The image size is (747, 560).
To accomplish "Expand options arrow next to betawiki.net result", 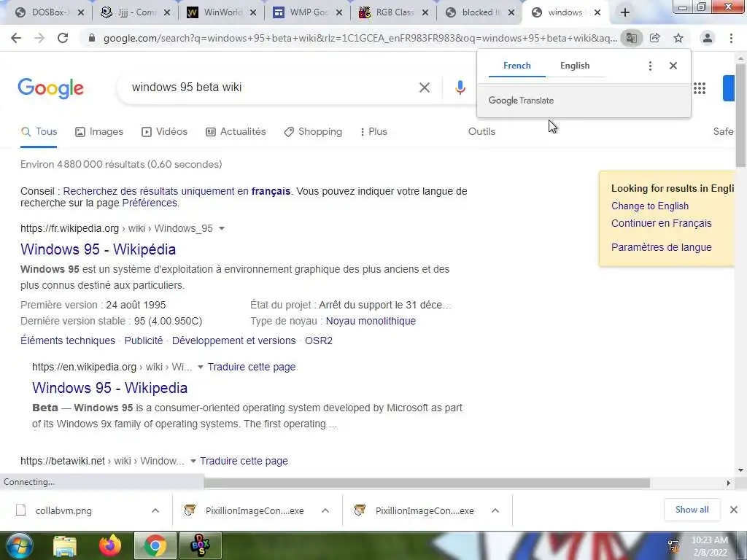I will pyautogui.click(x=193, y=462).
